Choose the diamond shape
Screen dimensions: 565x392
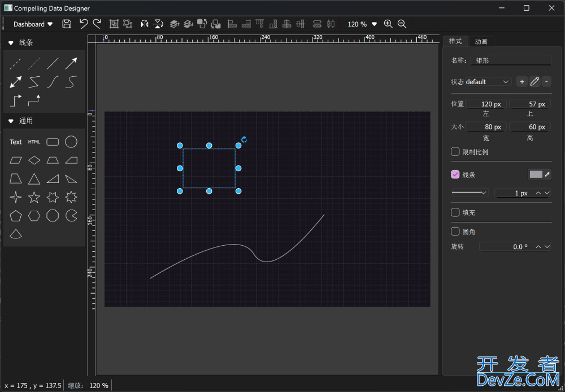[34, 160]
